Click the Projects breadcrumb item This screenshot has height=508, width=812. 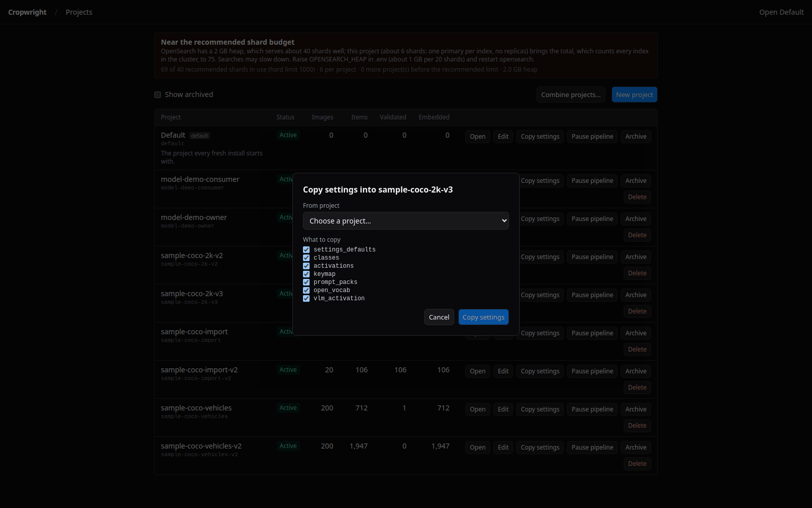click(79, 12)
